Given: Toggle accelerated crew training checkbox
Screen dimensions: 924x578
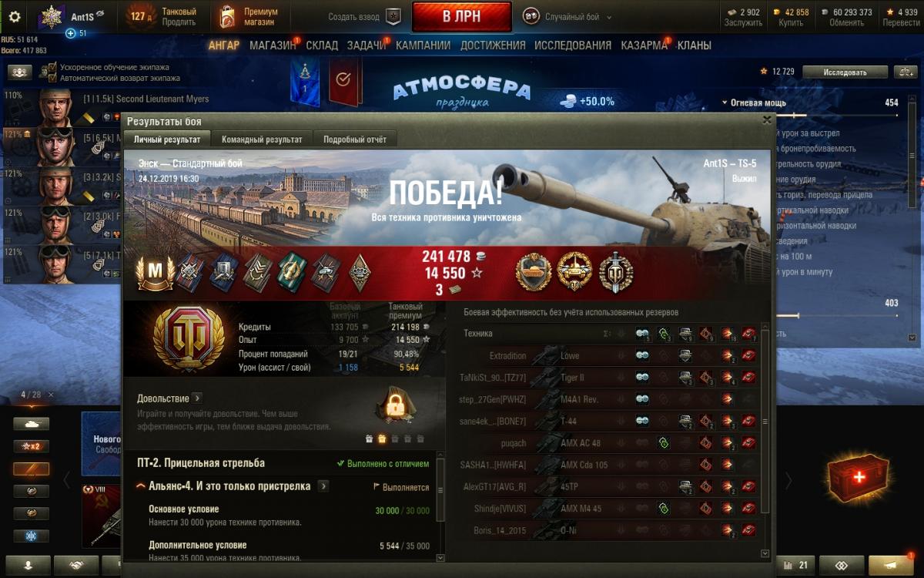Looking at the screenshot, I should 52,67.
